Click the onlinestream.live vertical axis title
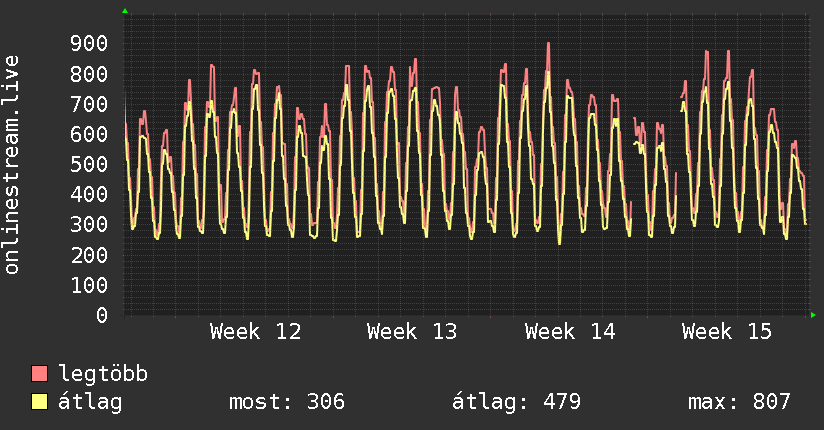Screen dimensions: 824x430 click(x=12, y=165)
